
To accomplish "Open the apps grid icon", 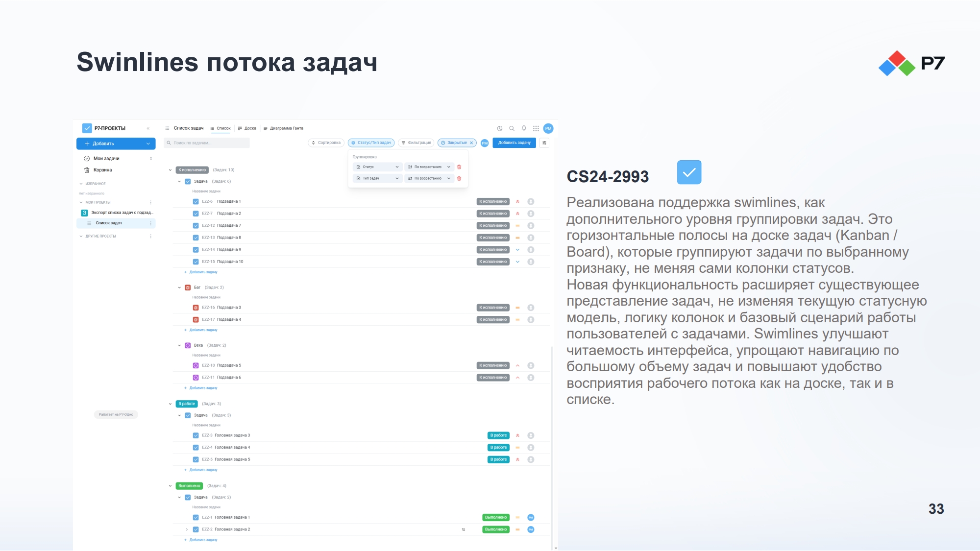I will (536, 128).
